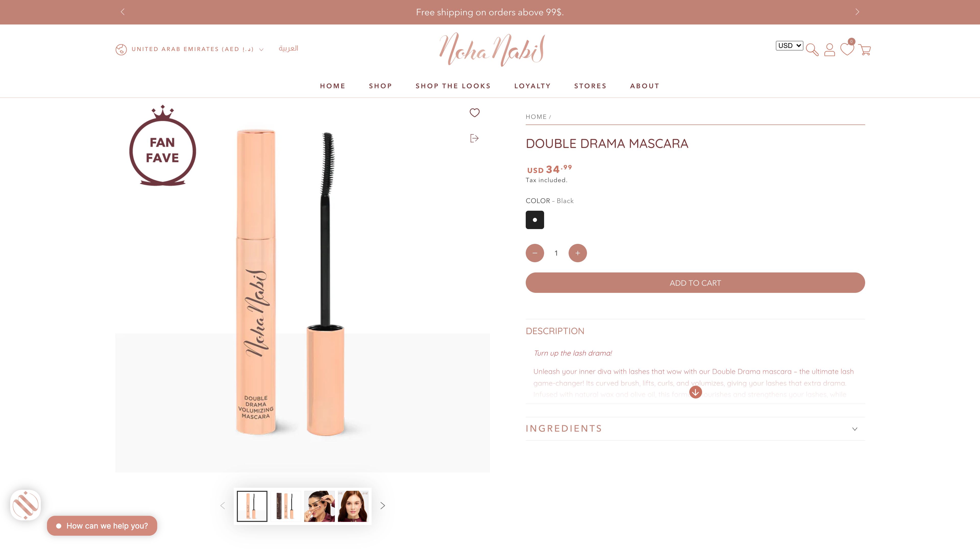Click the Add to Cart button
The height and width of the screenshot is (551, 980).
[x=695, y=283]
